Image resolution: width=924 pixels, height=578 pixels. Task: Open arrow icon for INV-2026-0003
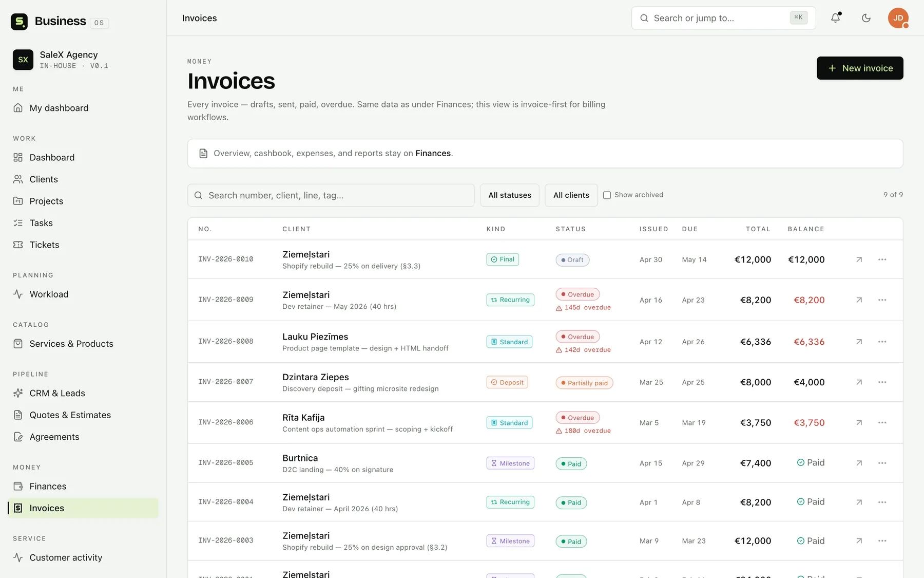(859, 540)
